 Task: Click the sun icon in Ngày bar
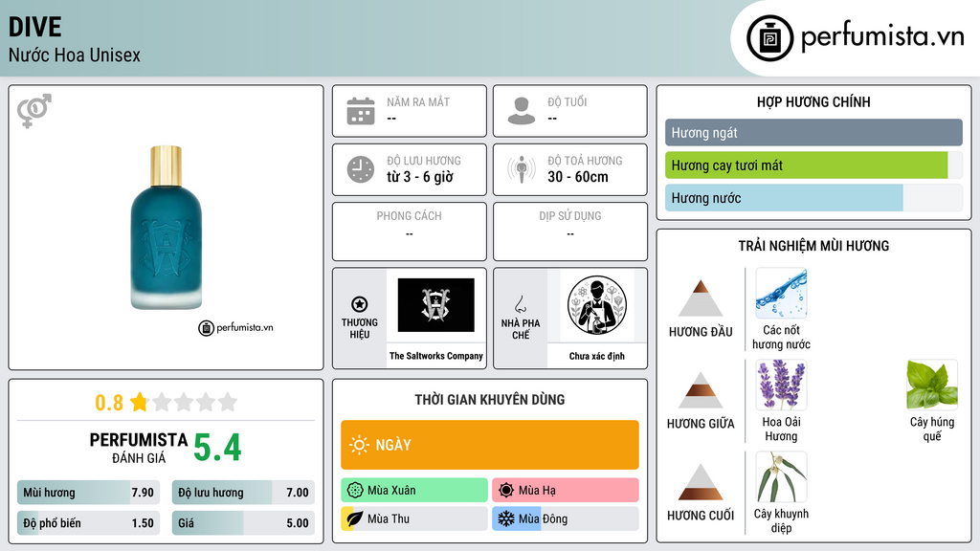(360, 445)
